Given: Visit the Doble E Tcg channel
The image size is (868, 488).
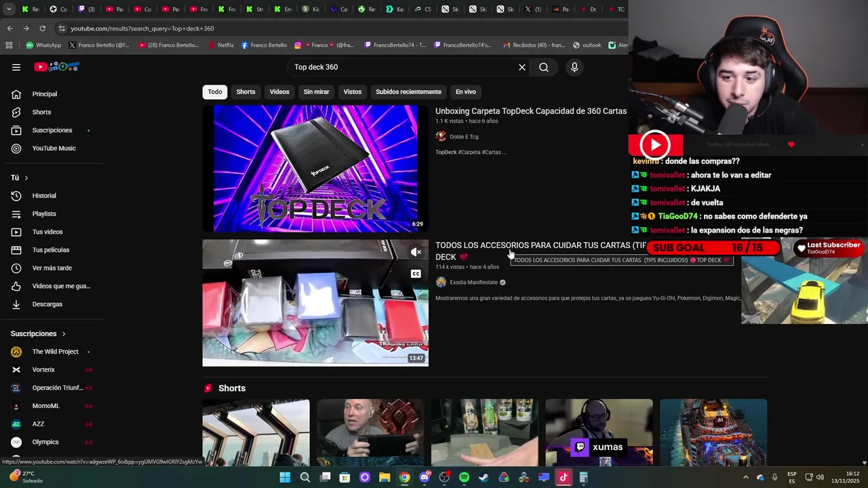Looking at the screenshot, I should [464, 137].
